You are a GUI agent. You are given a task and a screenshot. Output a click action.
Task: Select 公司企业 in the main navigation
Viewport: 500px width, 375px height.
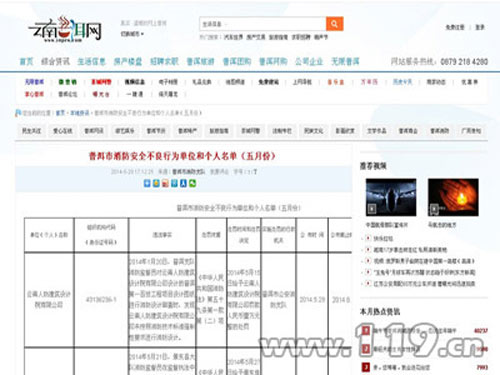(x=309, y=62)
